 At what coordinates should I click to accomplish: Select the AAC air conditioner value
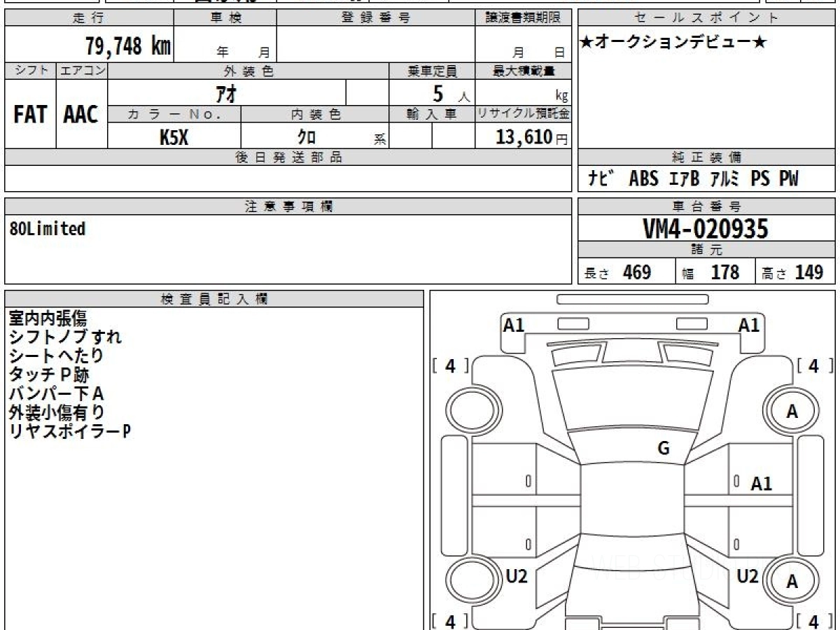click(x=81, y=115)
